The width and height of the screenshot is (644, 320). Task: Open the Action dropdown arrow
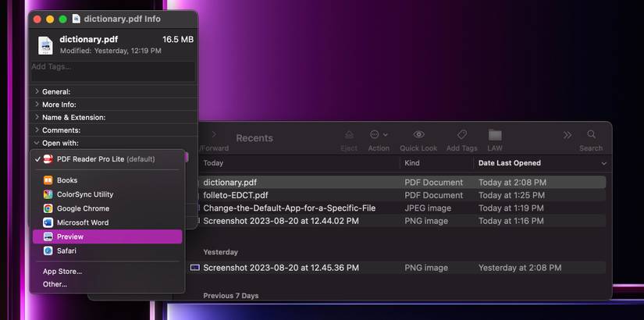(386, 135)
